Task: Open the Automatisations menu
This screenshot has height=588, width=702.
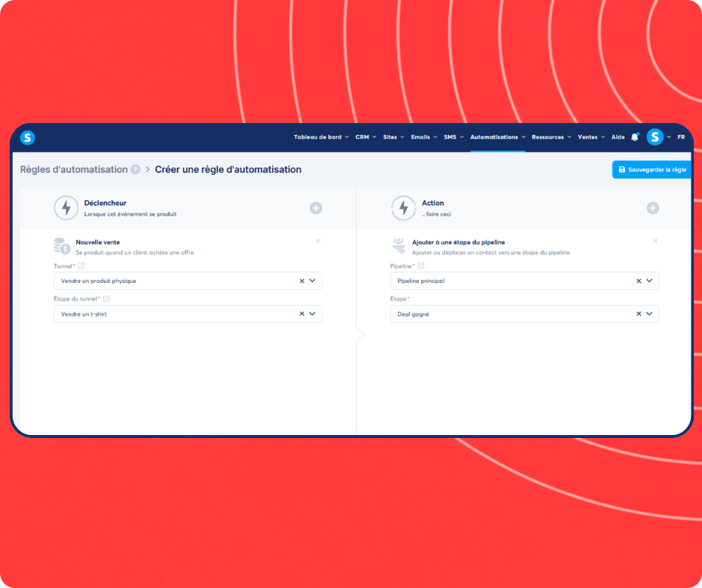Action: pyautogui.click(x=497, y=137)
